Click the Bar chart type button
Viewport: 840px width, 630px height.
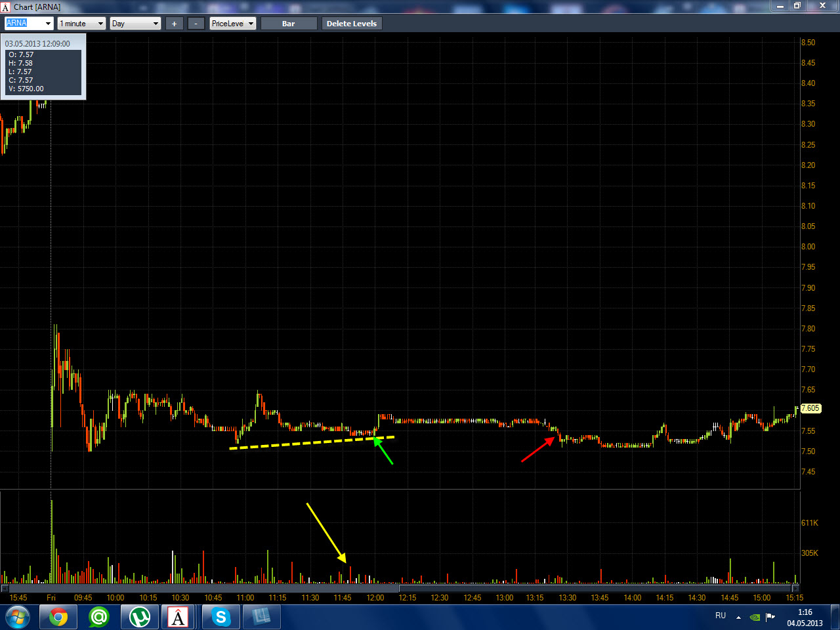pos(289,24)
